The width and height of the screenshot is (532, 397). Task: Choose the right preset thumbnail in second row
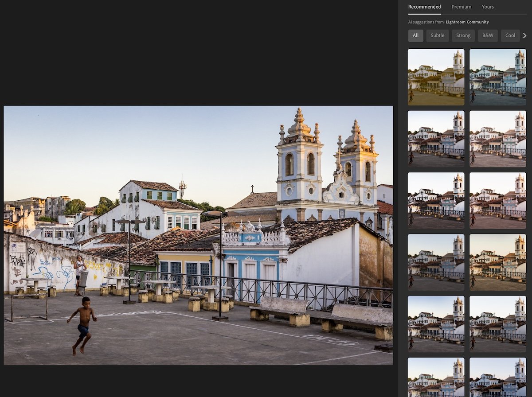click(x=497, y=139)
